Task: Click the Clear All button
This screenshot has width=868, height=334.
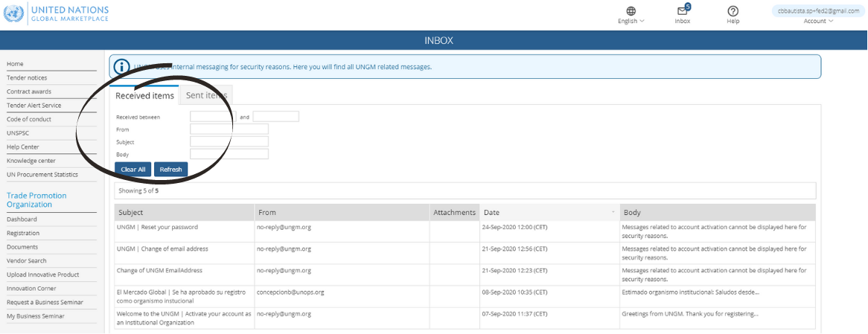Action: (x=133, y=169)
